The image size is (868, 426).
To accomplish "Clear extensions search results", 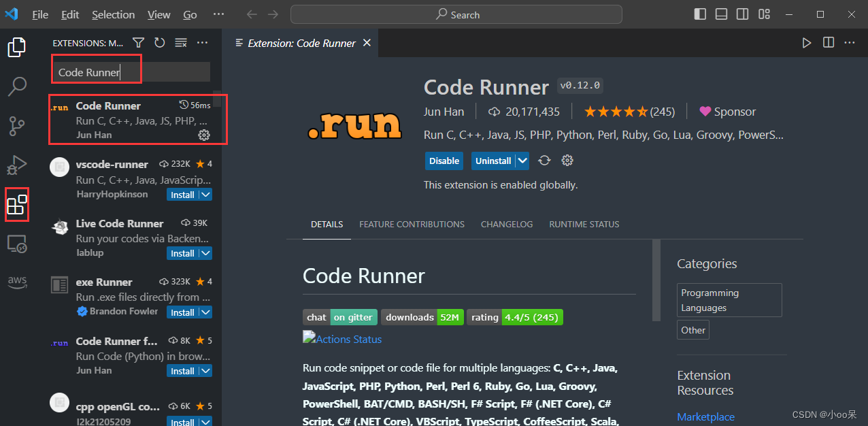I will pyautogui.click(x=180, y=43).
